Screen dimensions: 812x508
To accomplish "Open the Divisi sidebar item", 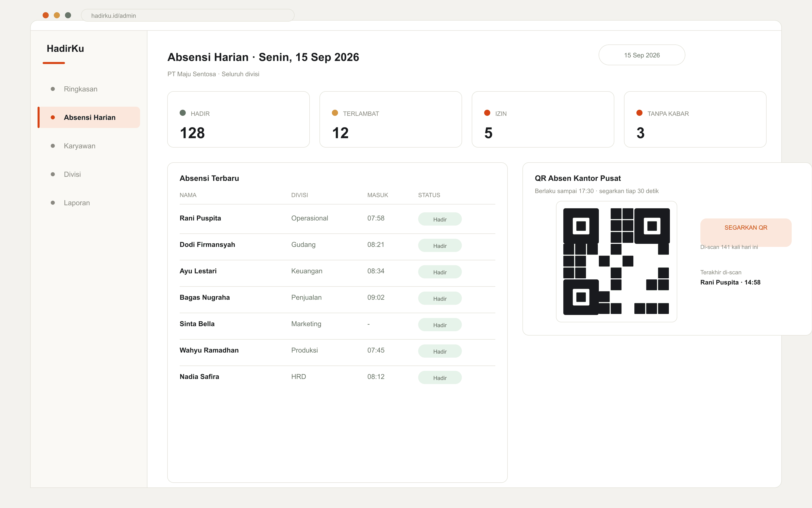I will 89,174.
